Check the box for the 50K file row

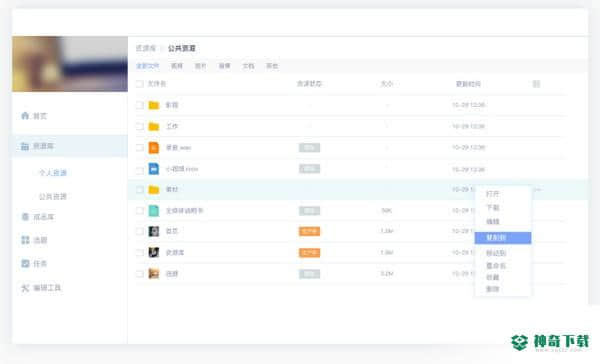point(140,211)
